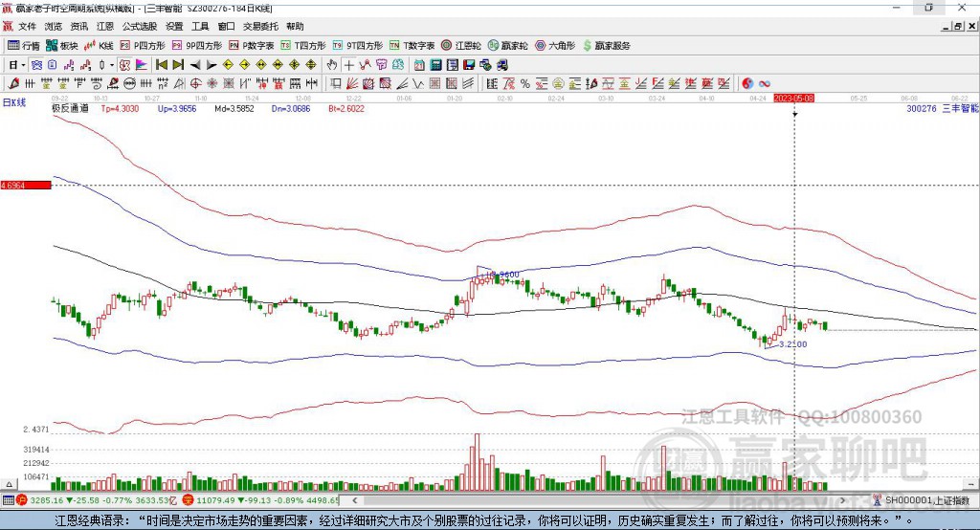Click the 日K线 label
This screenshot has width=980, height=530.
14,102
